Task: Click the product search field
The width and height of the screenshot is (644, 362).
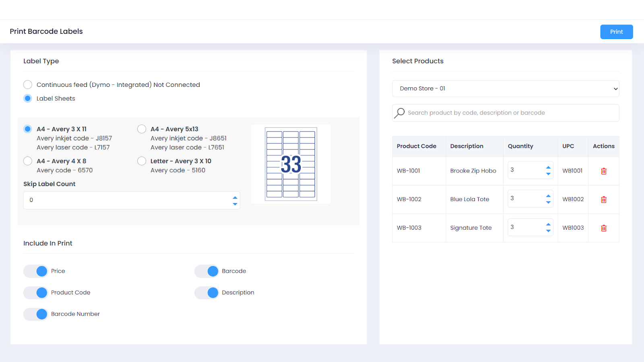Action: point(511,113)
